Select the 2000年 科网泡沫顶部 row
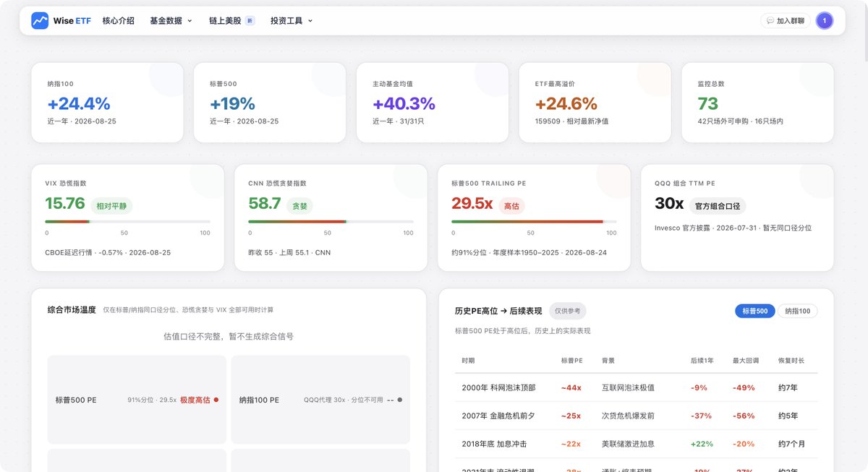868x472 pixels. [637, 387]
